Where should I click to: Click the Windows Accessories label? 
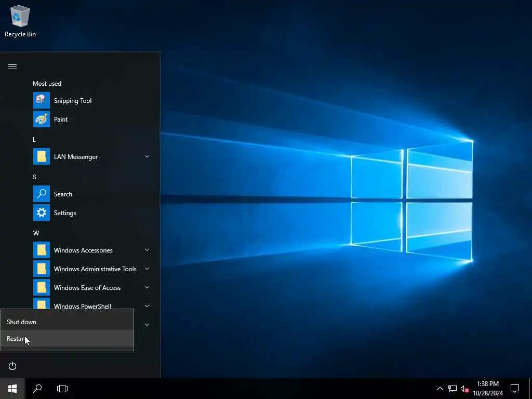(x=83, y=250)
